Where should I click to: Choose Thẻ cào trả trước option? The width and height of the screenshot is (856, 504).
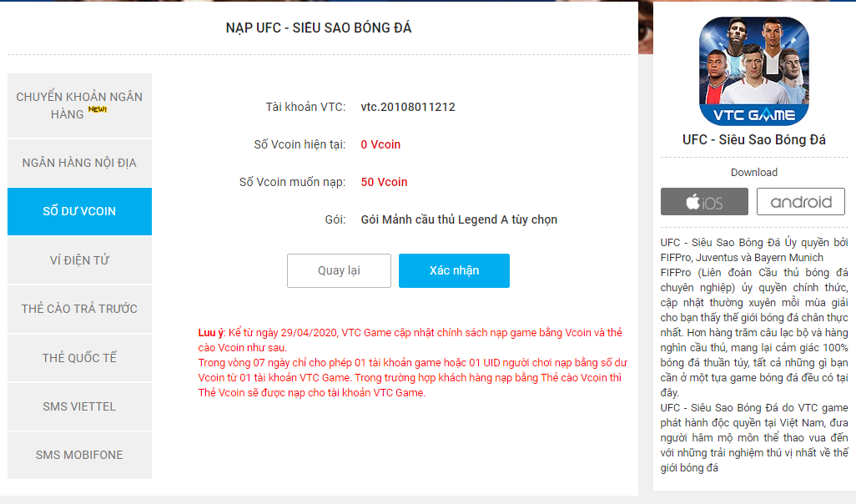[80, 309]
